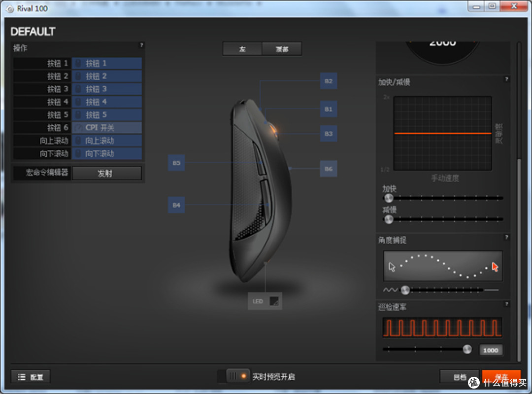Click the DEFAULT profile name heading

point(33,32)
